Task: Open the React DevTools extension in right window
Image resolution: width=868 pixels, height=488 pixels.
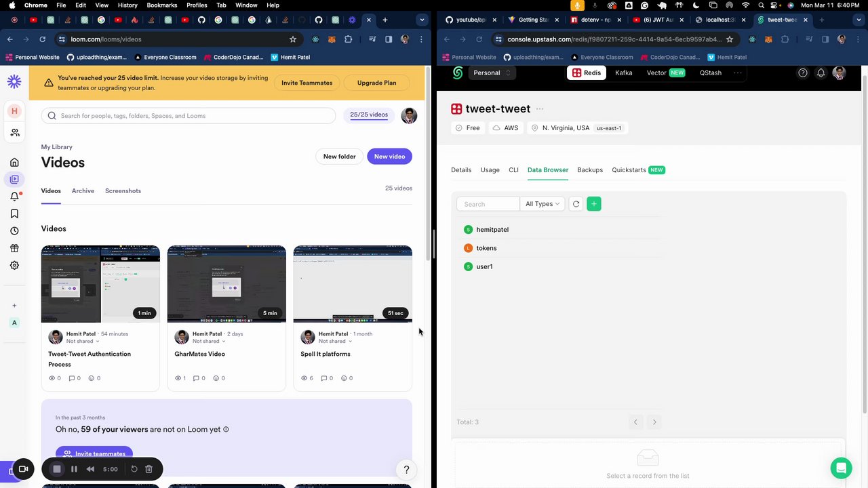Action: tap(752, 39)
